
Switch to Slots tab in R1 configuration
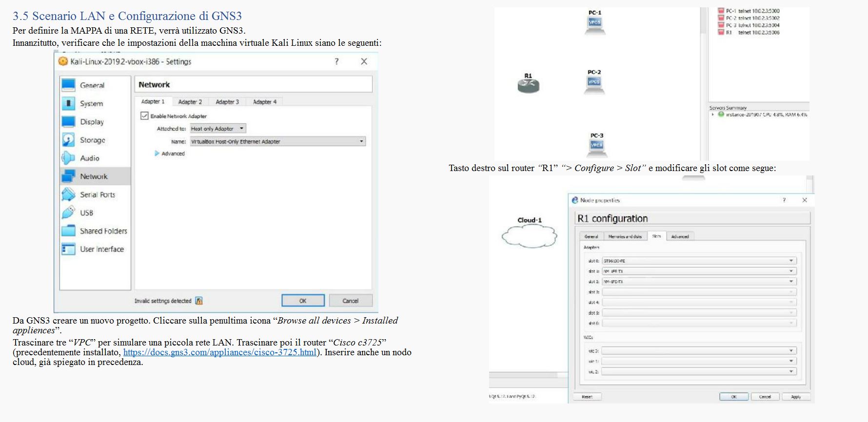[656, 236]
